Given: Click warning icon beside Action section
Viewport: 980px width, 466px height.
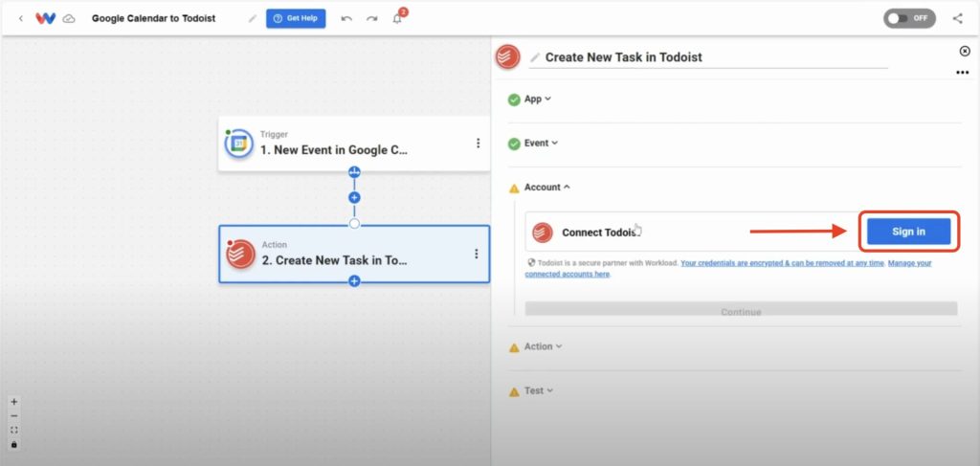Looking at the screenshot, I should (514, 348).
